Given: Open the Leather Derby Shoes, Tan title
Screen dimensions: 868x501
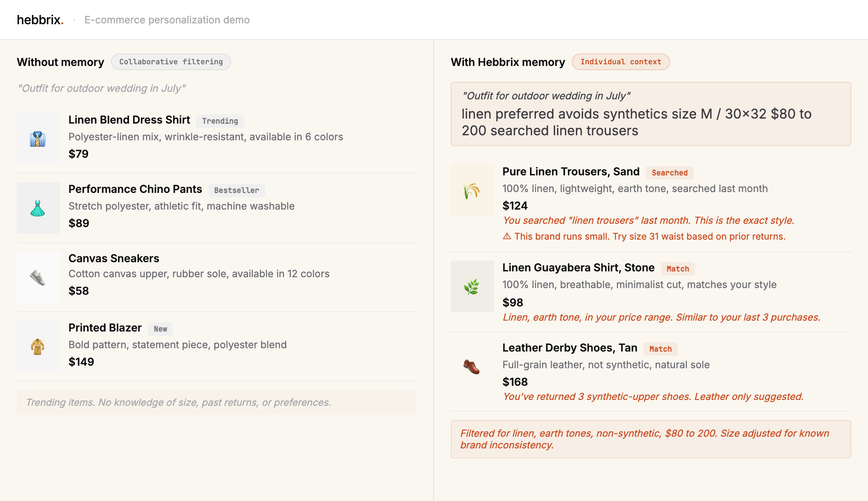Looking at the screenshot, I should pos(570,348).
